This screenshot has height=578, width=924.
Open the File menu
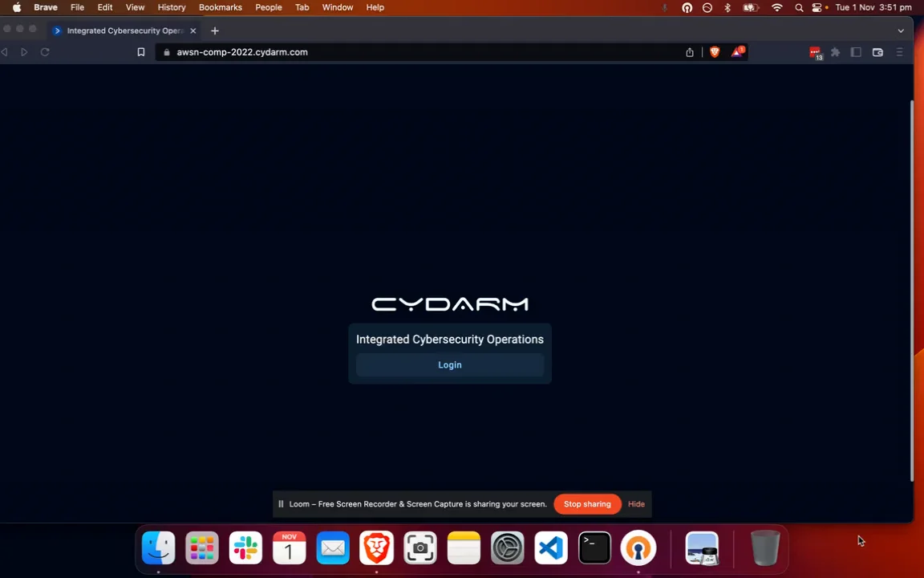[77, 8]
